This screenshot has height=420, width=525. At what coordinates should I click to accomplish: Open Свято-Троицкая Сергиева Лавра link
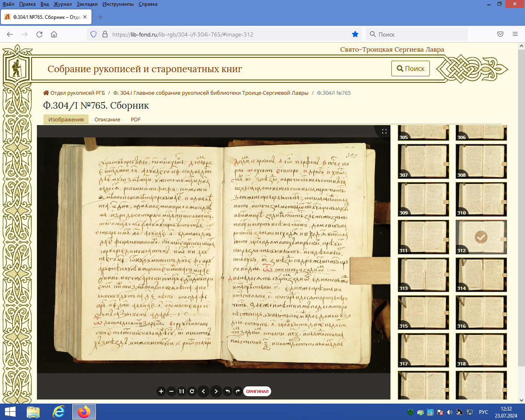tap(392, 50)
